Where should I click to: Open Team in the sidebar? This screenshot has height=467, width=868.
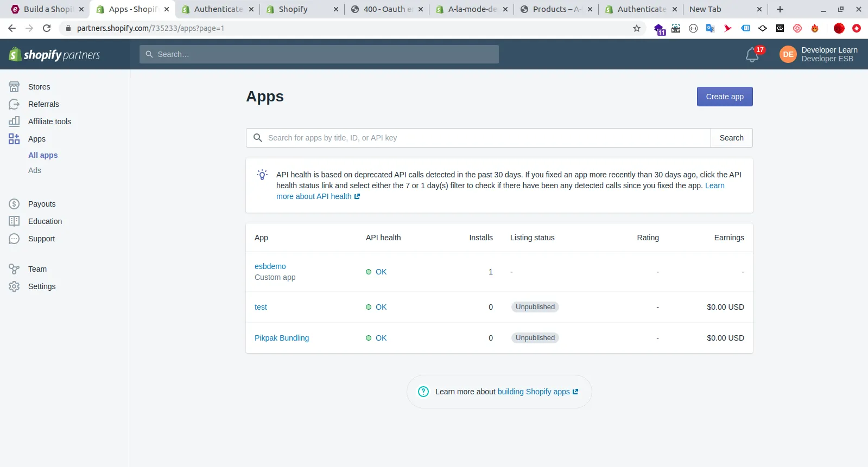tap(37, 269)
